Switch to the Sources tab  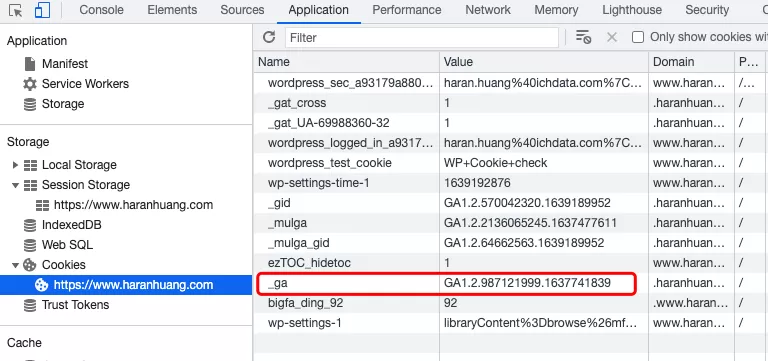pyautogui.click(x=242, y=10)
